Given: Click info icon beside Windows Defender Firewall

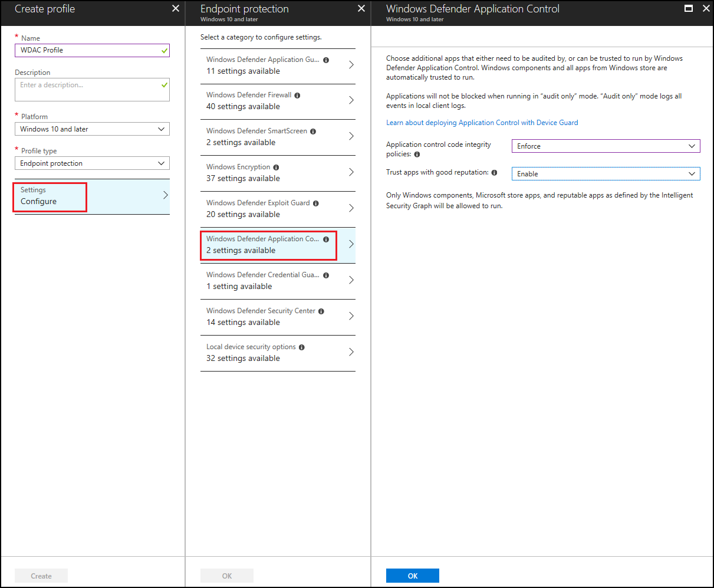Looking at the screenshot, I should 297,96.
